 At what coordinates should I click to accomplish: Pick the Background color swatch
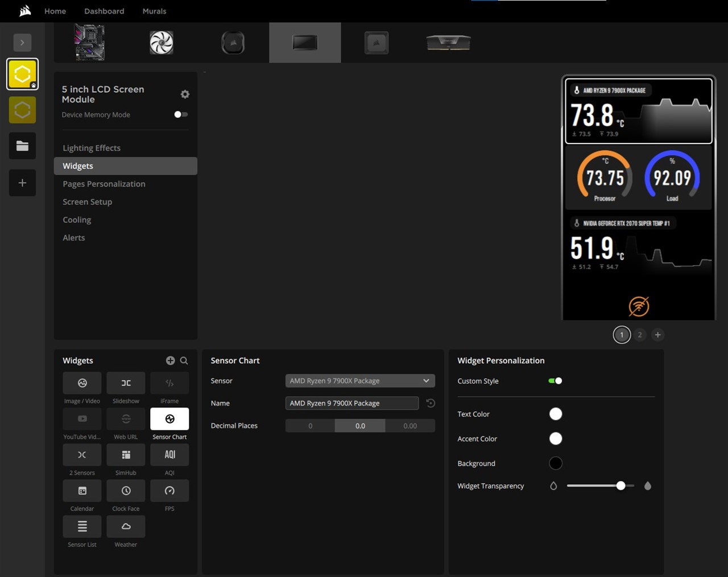coord(556,463)
